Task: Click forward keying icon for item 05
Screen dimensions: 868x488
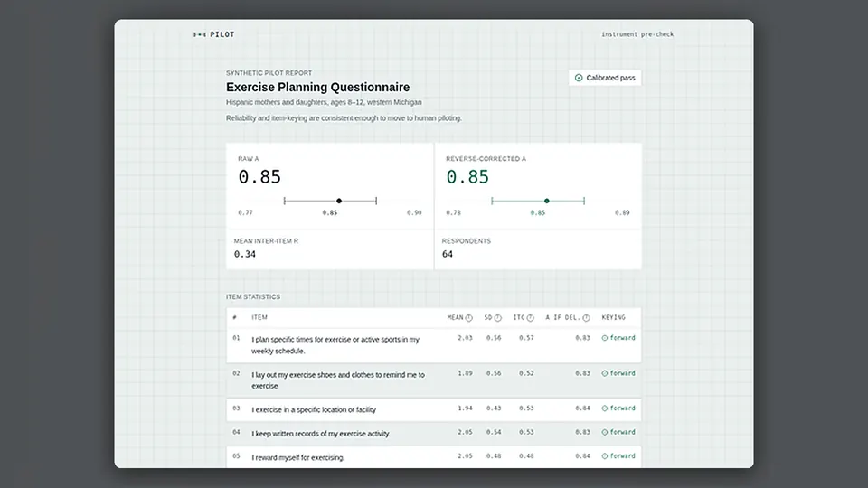Action: coord(605,456)
